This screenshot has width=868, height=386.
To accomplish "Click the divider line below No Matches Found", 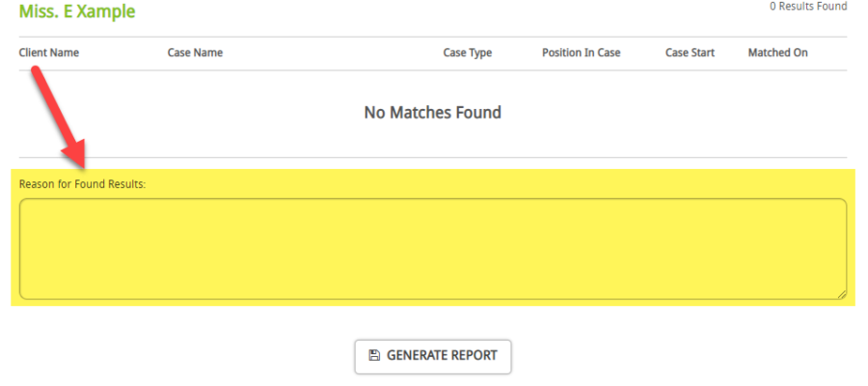I will pos(433,157).
